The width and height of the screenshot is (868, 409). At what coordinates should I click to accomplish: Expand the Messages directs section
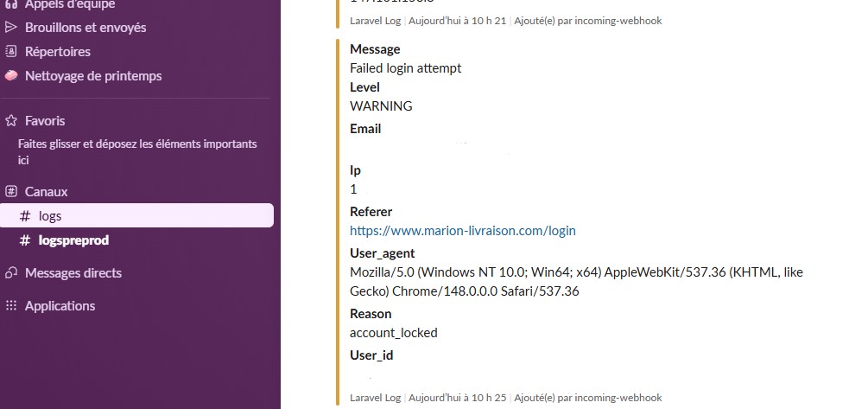(73, 273)
